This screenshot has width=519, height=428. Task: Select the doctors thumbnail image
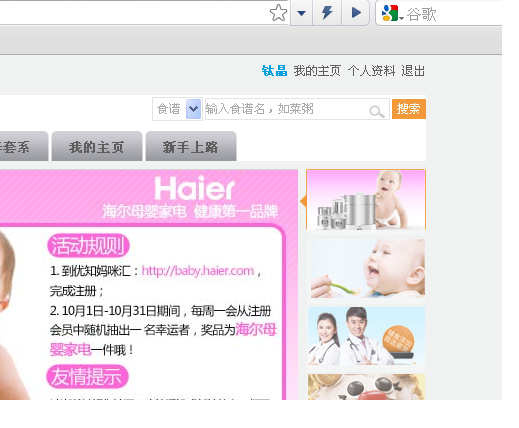point(366,336)
